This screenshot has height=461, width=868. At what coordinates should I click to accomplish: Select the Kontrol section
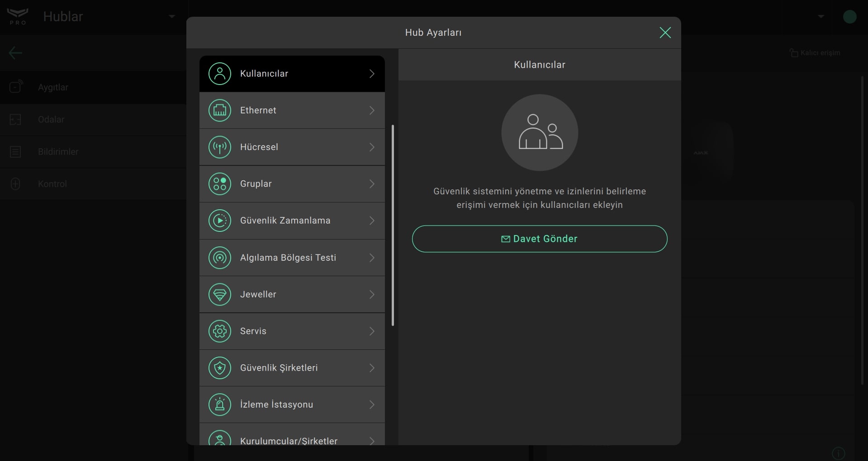click(52, 184)
